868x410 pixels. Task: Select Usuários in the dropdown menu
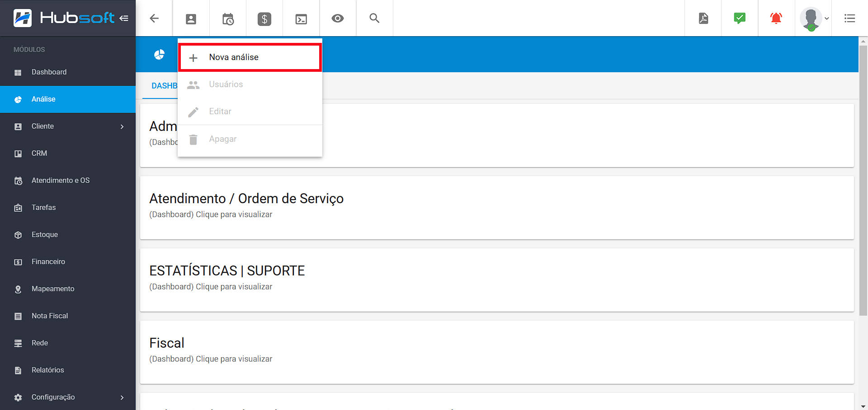pos(250,84)
